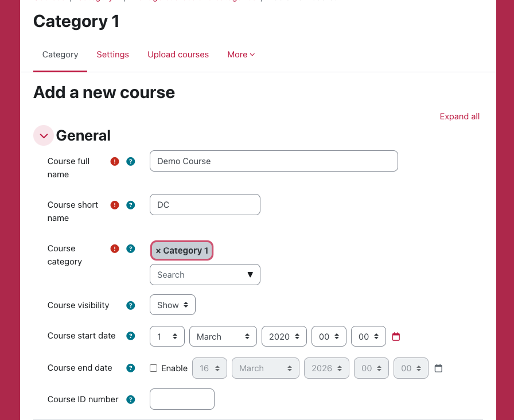Switch to the Settings tab
The width and height of the screenshot is (514, 420).
coord(113,55)
